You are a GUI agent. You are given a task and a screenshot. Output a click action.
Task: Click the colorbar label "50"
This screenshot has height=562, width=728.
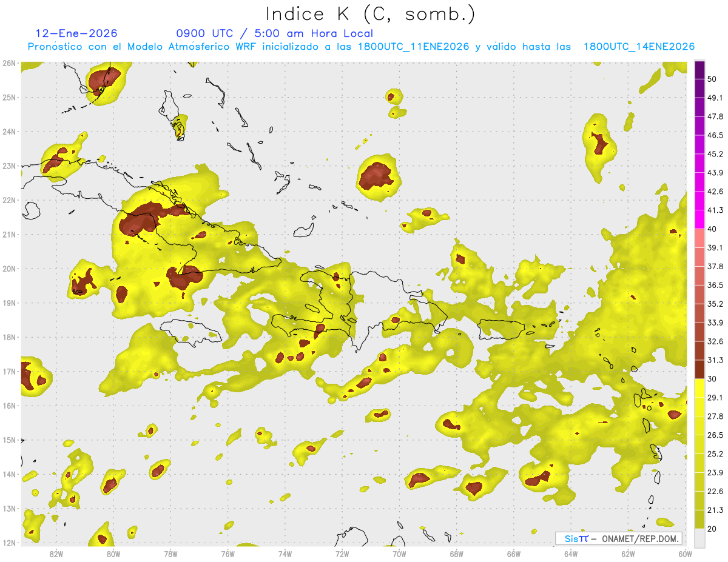point(712,79)
